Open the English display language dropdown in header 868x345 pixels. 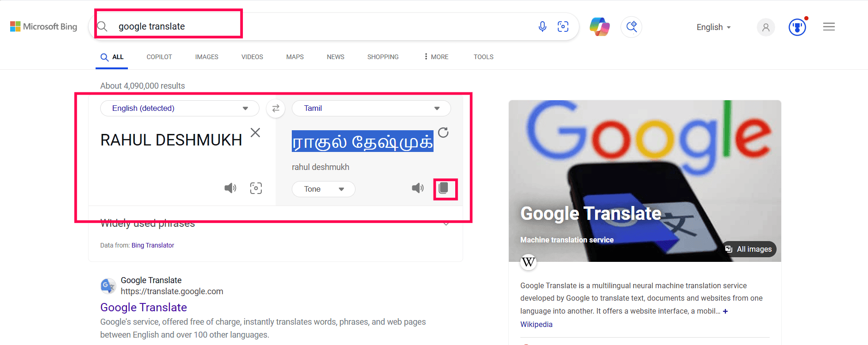(x=714, y=27)
